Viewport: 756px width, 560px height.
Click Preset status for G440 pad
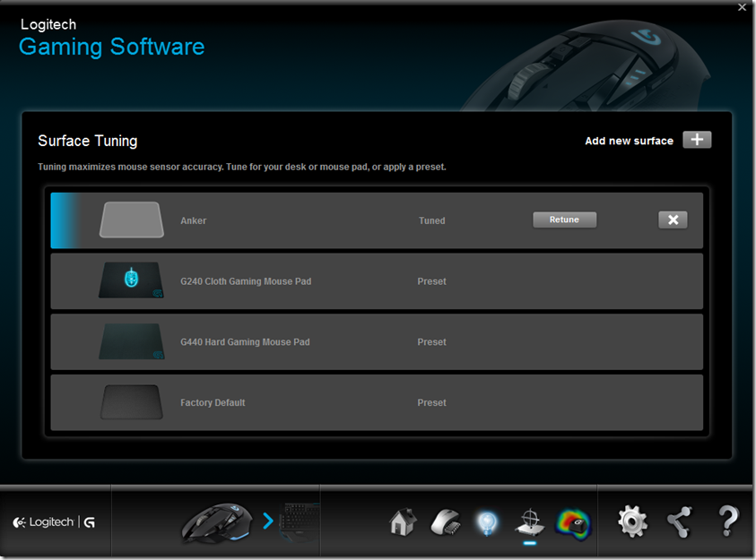tap(431, 342)
